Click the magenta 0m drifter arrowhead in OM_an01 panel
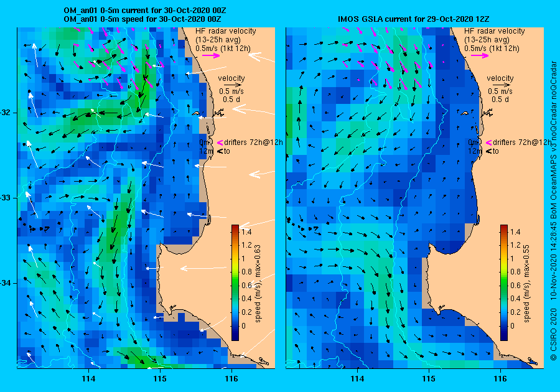This screenshot has height=392, width=560. pos(220,142)
